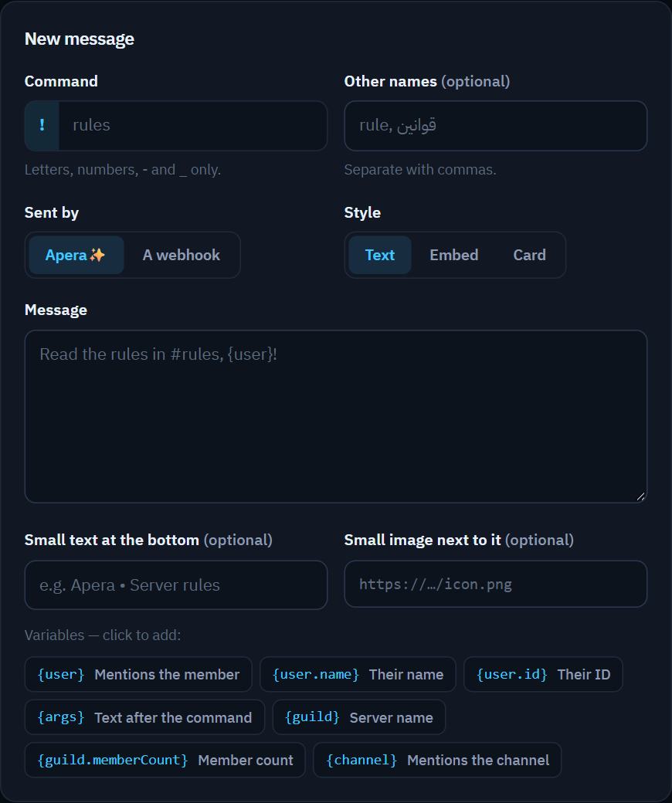Focus the small bottom text field
The image size is (672, 803).
point(176,584)
